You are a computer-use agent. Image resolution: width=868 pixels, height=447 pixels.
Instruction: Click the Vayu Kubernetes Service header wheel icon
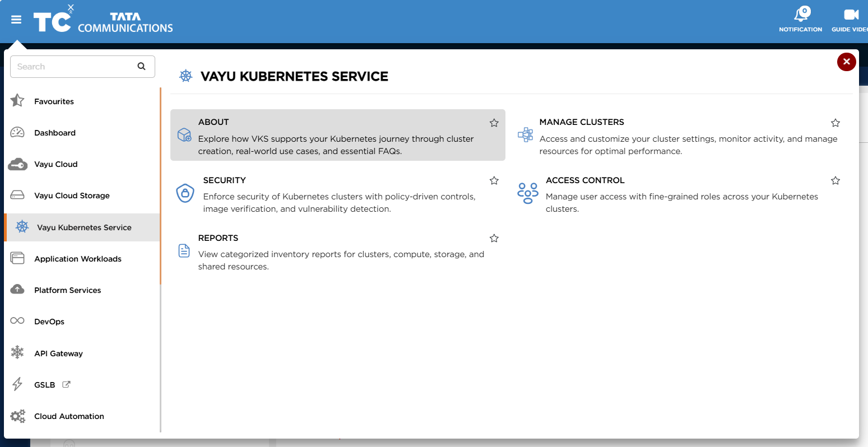[x=185, y=76]
